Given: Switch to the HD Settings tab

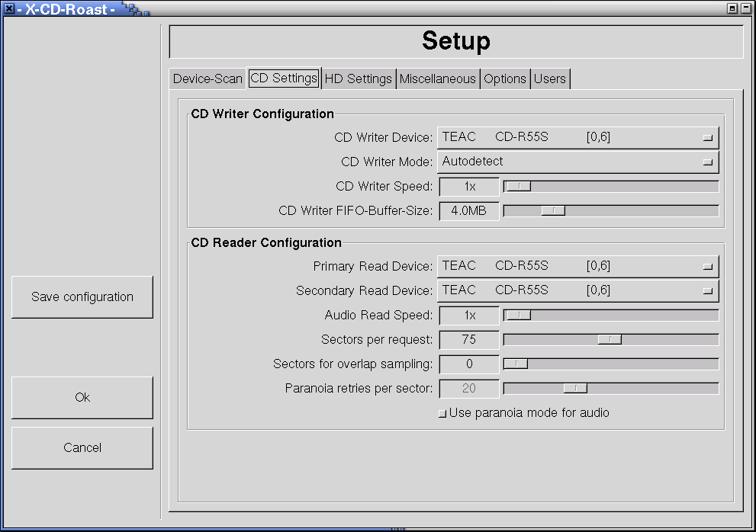Looking at the screenshot, I should click(359, 79).
